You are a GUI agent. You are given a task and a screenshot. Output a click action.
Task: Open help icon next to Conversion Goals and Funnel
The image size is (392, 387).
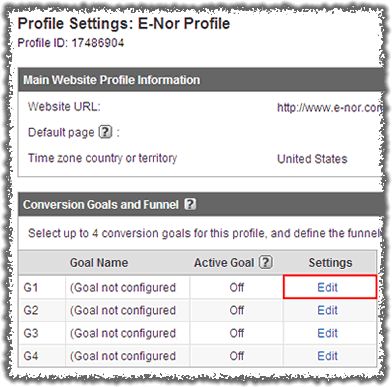[190, 204]
